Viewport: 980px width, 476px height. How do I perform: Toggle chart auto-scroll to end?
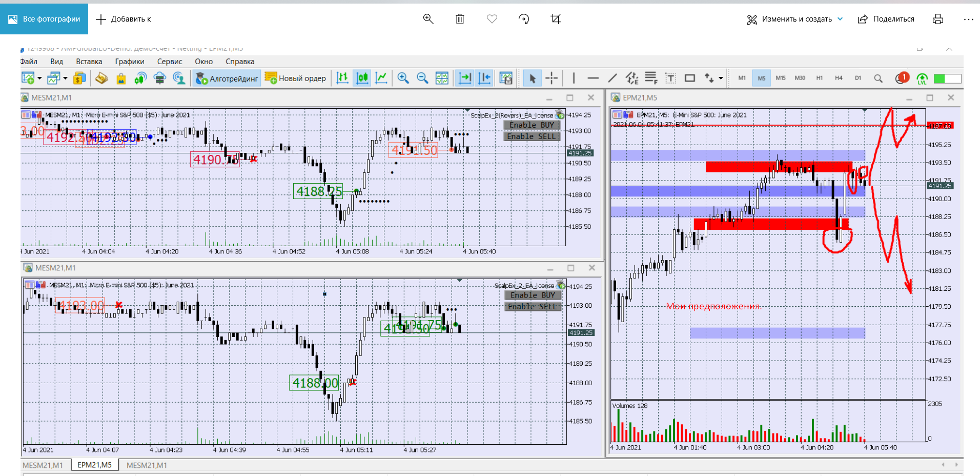pyautogui.click(x=464, y=78)
